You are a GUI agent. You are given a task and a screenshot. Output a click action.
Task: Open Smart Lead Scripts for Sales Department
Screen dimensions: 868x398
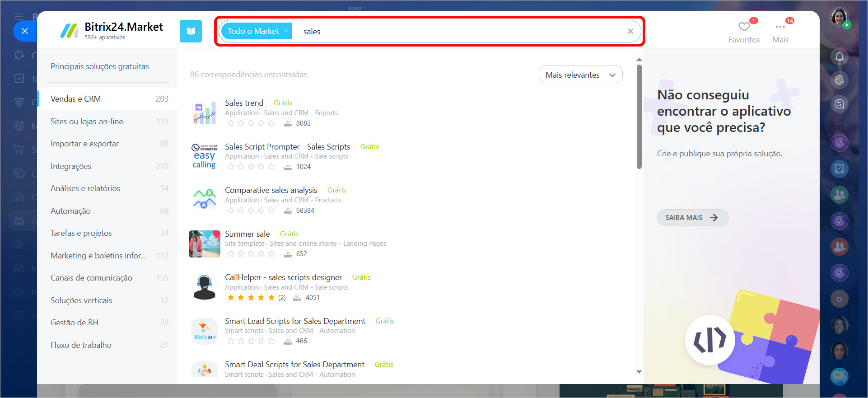tap(295, 321)
